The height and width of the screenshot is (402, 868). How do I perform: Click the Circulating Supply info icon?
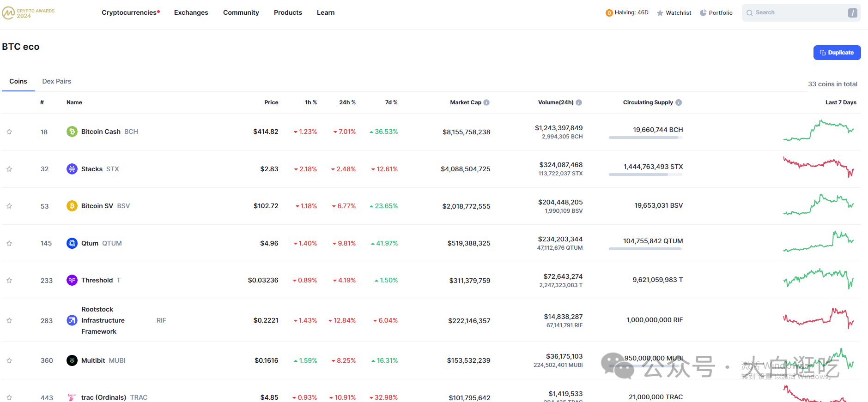click(679, 102)
